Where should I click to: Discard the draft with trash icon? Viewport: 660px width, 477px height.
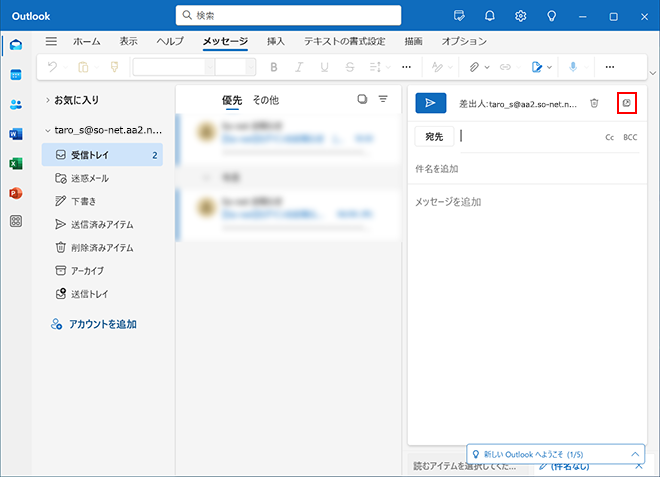pos(594,103)
